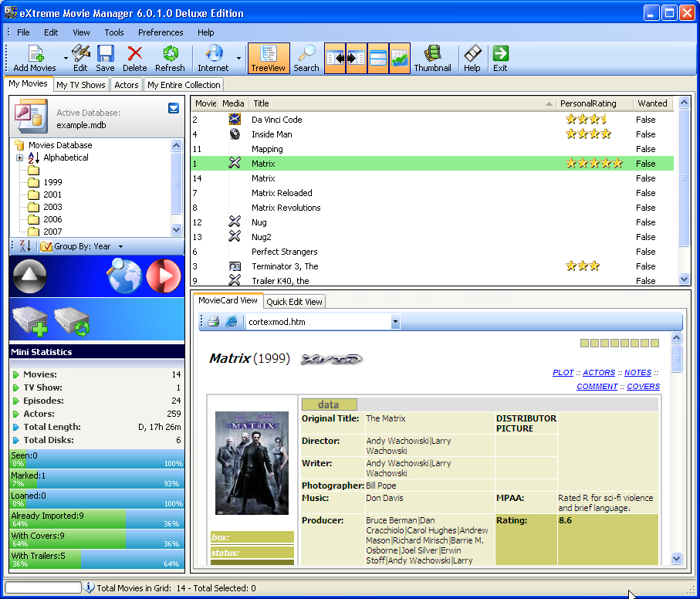This screenshot has width=700, height=599.
Task: Follow the COVERS link
Action: pos(643,386)
